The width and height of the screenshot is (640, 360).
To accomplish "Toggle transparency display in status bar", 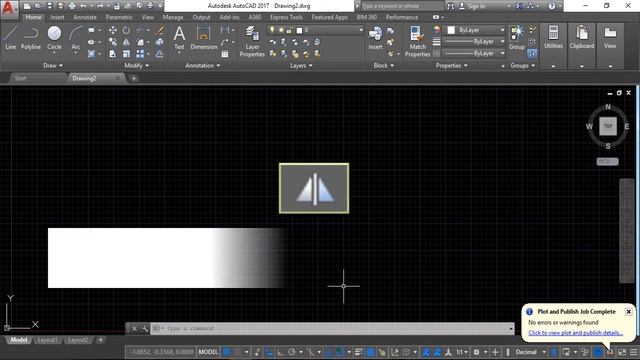I will click(x=371, y=352).
